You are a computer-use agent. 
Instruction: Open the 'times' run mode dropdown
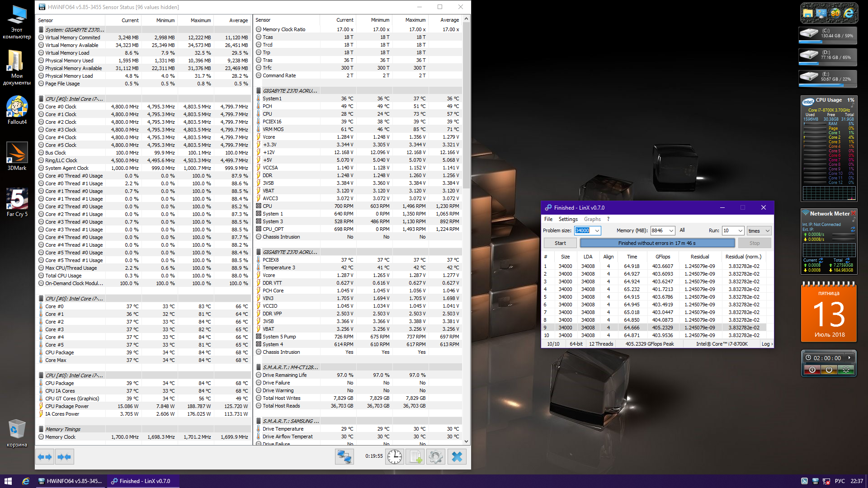coord(767,231)
